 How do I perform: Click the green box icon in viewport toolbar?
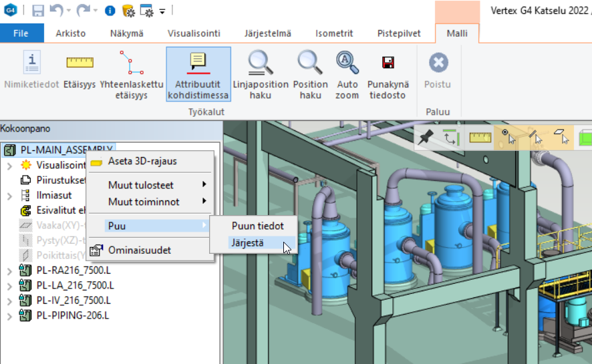(x=585, y=138)
